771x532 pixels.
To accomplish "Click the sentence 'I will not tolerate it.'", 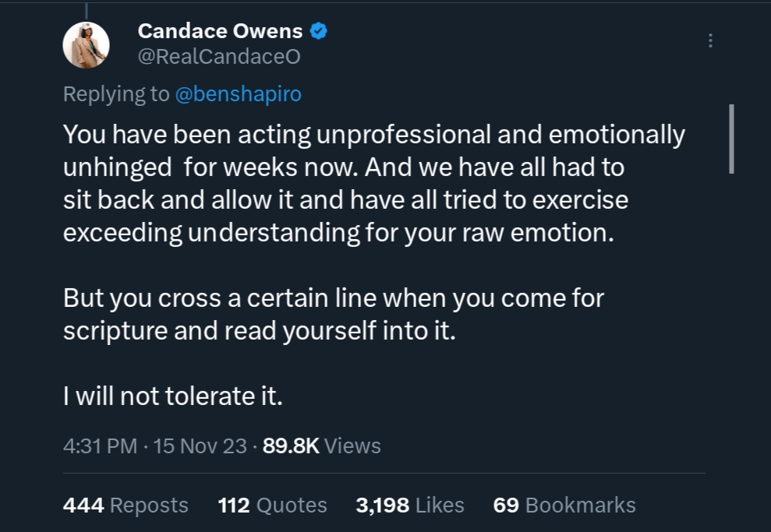I will [x=172, y=396].
